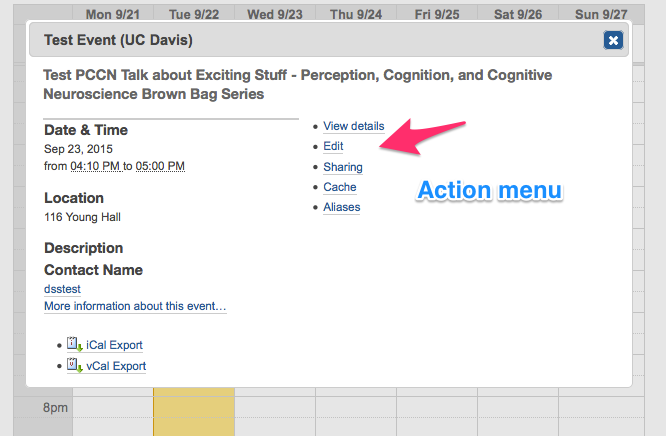
Task: Open the View details link
Action: (x=353, y=126)
